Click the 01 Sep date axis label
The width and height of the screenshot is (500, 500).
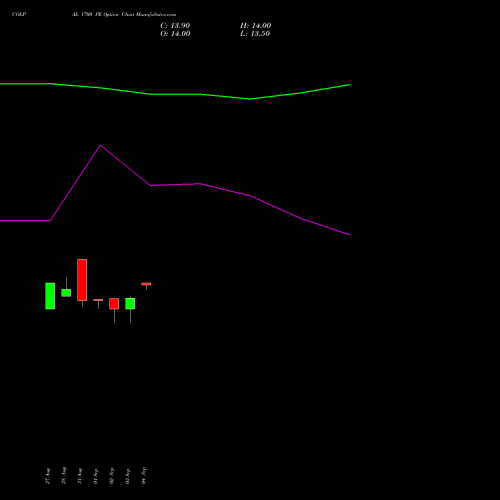[x=96, y=476]
